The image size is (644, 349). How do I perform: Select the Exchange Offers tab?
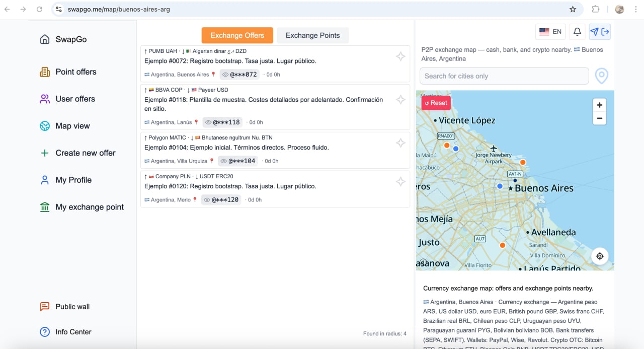237,35
